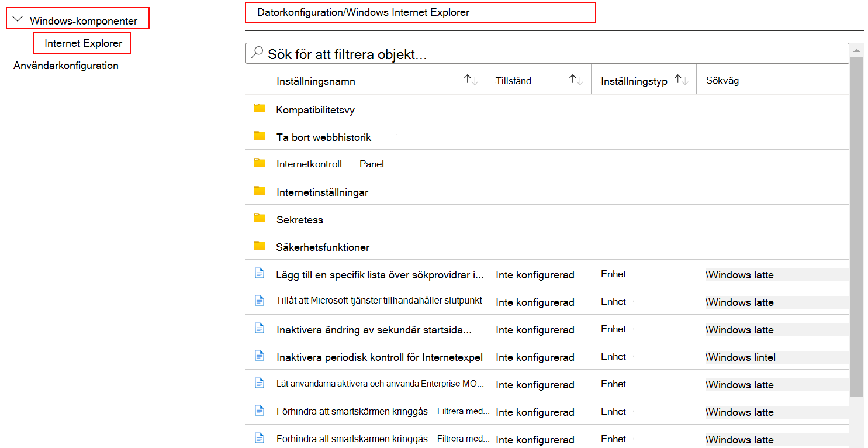868x448 pixels.
Task: Click the Sekretess folder name
Action: [x=299, y=220]
